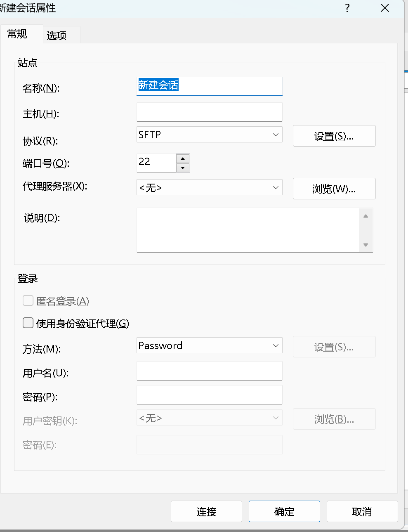Enable 使用身份验证代理 checkbox

(28, 323)
